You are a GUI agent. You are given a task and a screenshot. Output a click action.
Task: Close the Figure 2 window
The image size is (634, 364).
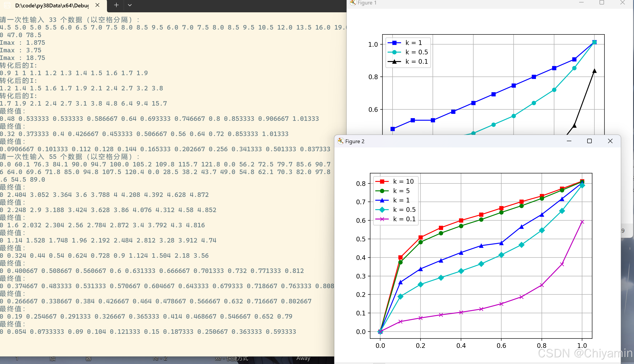pos(610,141)
